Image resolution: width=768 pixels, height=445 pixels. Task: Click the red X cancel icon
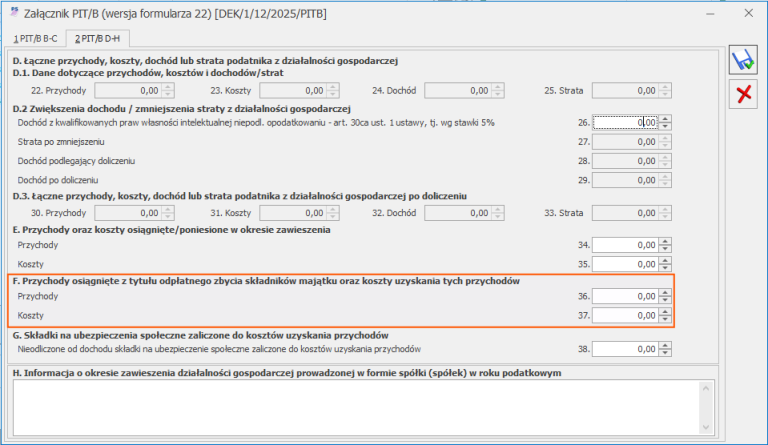pos(743,94)
